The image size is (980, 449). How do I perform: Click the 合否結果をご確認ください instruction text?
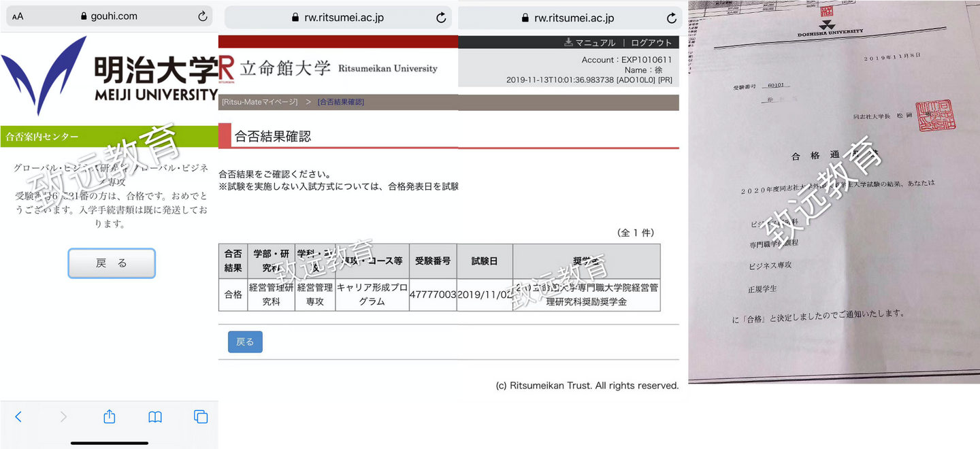coord(275,174)
